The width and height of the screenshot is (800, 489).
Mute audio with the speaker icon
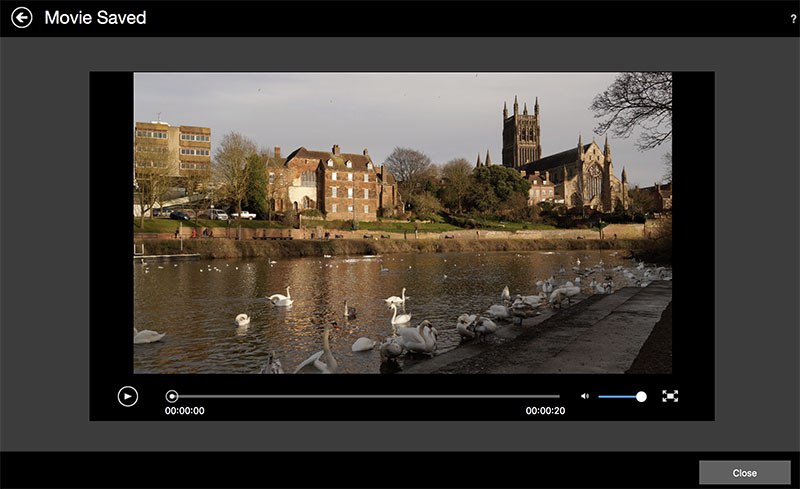pos(585,396)
